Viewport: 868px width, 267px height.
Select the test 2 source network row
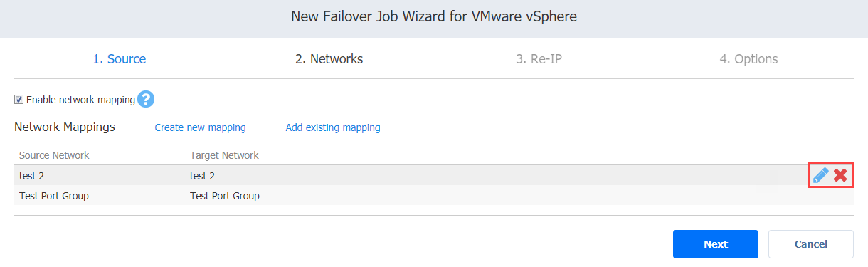pos(434,175)
